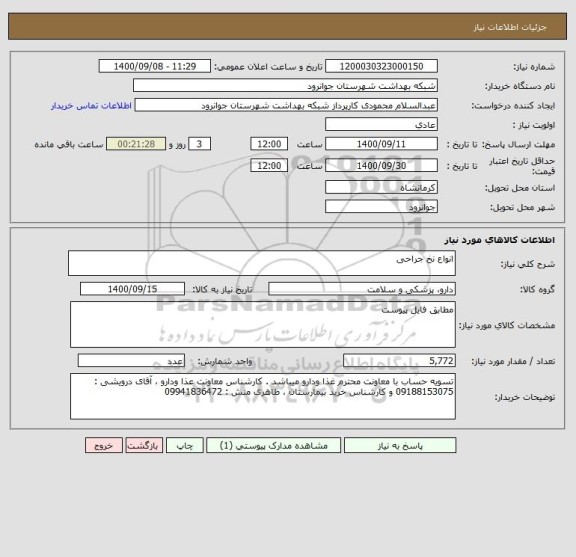Select the شماره نیاز field 1200030323000150

pyautogui.click(x=381, y=66)
